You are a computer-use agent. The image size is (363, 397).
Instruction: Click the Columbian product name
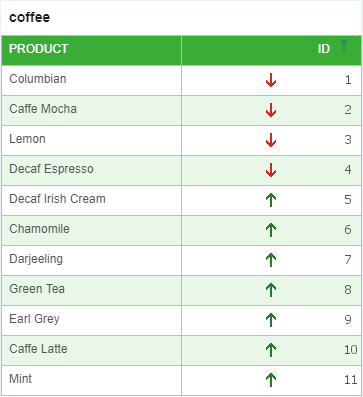38,79
